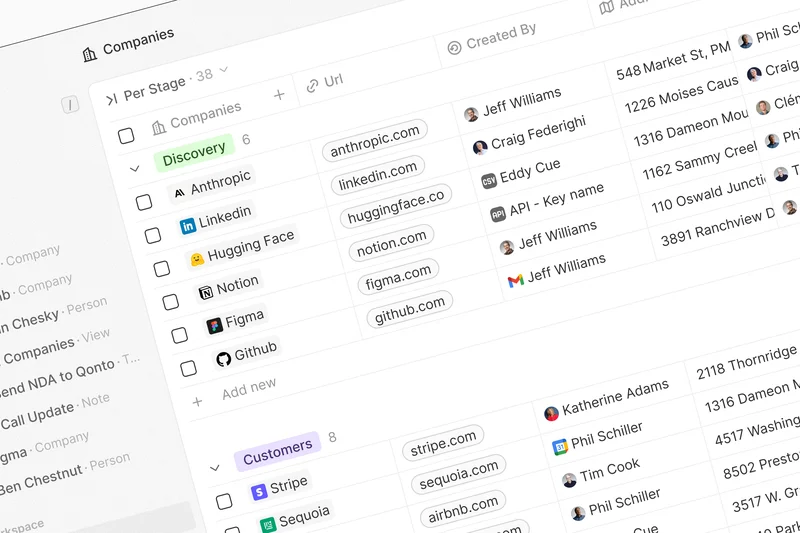Click the plus icon next to Add new
Image resolution: width=800 pixels, height=533 pixels.
tap(197, 402)
